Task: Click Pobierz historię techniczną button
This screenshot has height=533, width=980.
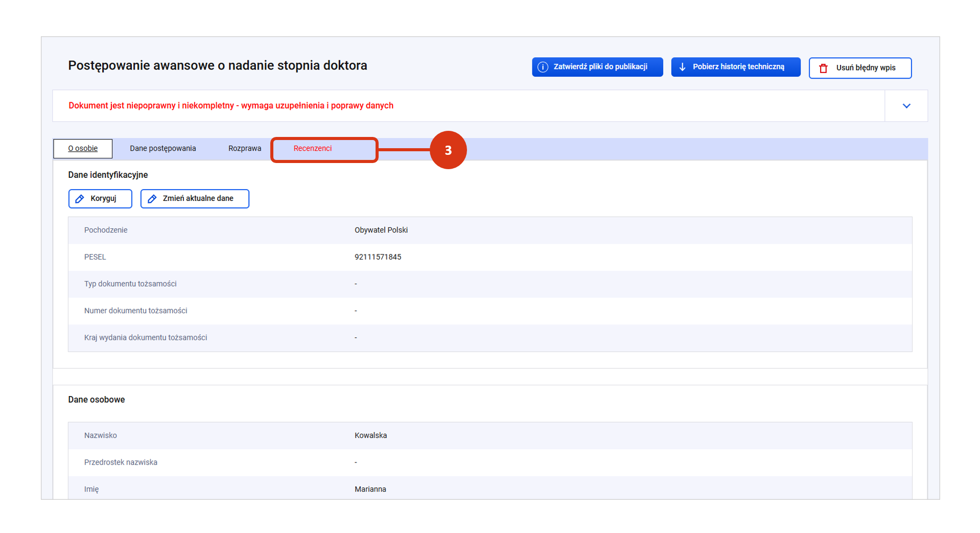Action: click(735, 67)
